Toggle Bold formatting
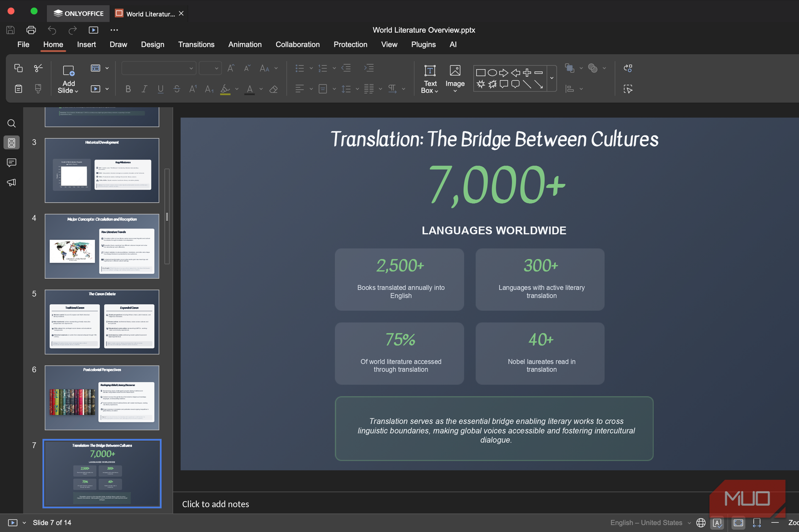This screenshot has height=532, width=799. click(x=128, y=89)
